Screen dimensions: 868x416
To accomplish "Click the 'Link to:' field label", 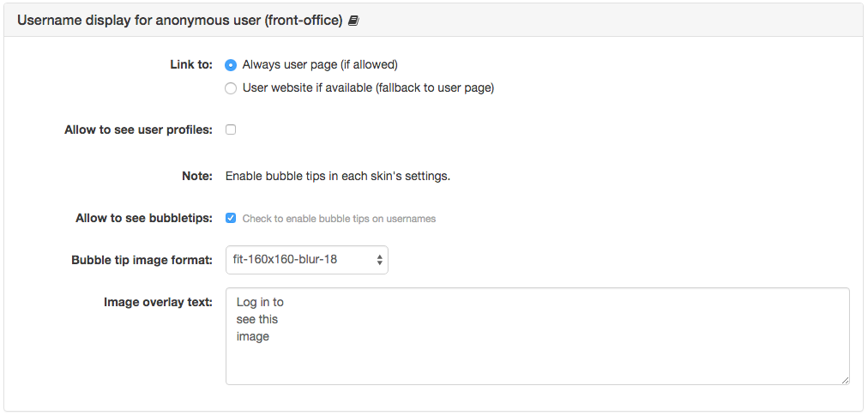I will click(x=191, y=65).
